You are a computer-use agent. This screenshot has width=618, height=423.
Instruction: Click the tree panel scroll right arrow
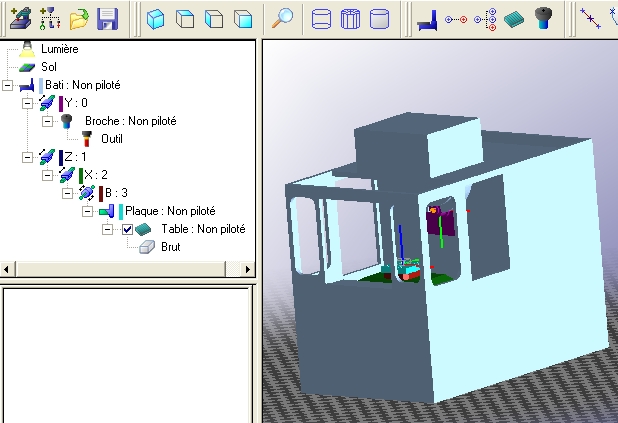pyautogui.click(x=248, y=270)
